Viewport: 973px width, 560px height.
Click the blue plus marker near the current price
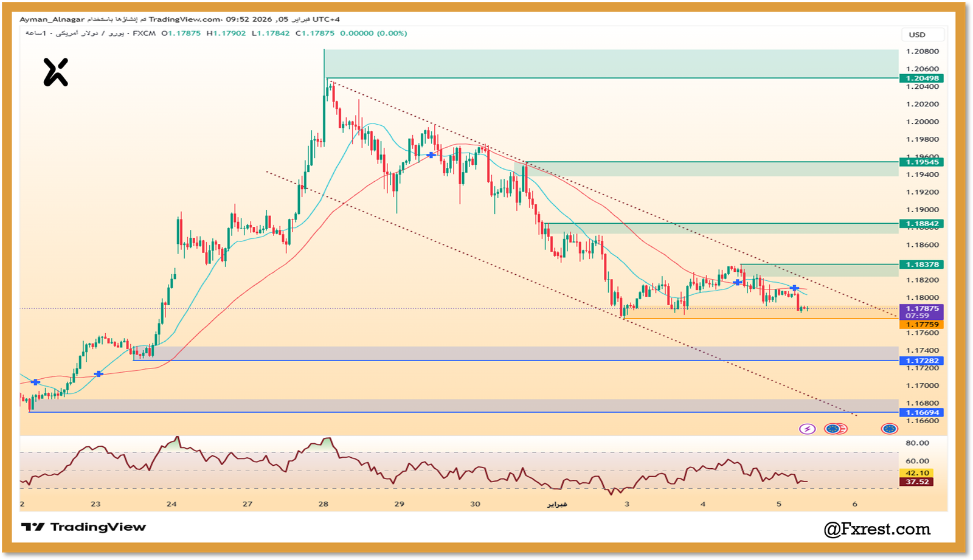(794, 288)
